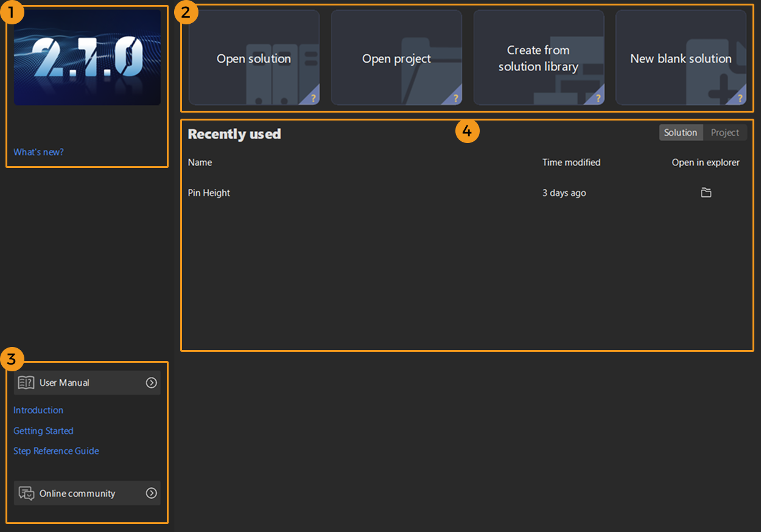
Task: Choose Create from solution library
Action: pyautogui.click(x=539, y=58)
